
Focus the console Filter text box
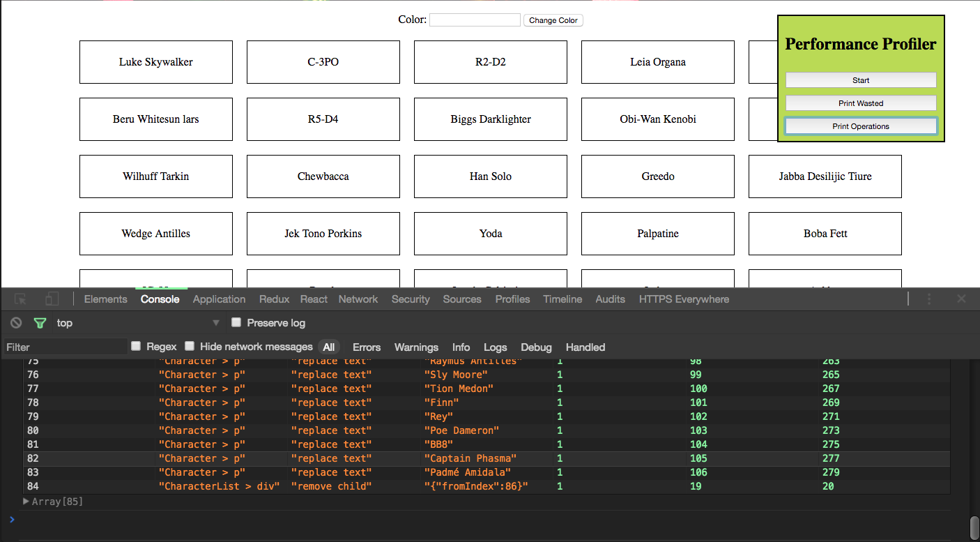[x=65, y=347]
